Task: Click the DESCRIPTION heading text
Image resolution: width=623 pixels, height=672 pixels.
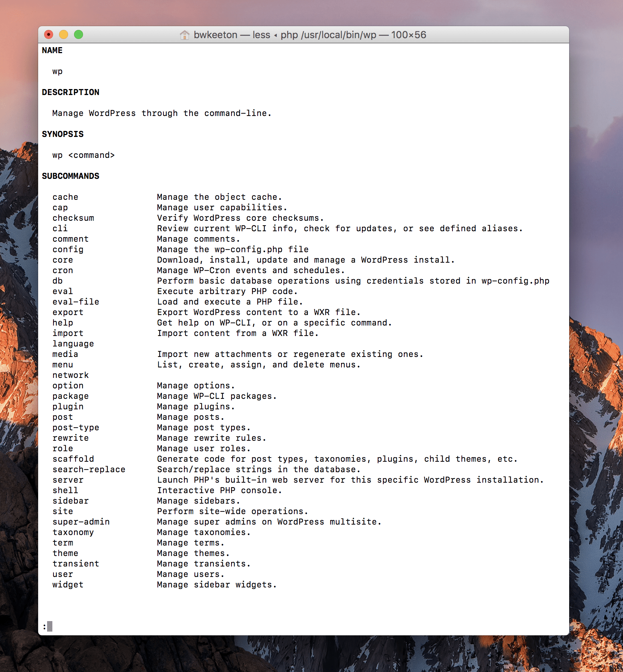Action: coord(71,92)
